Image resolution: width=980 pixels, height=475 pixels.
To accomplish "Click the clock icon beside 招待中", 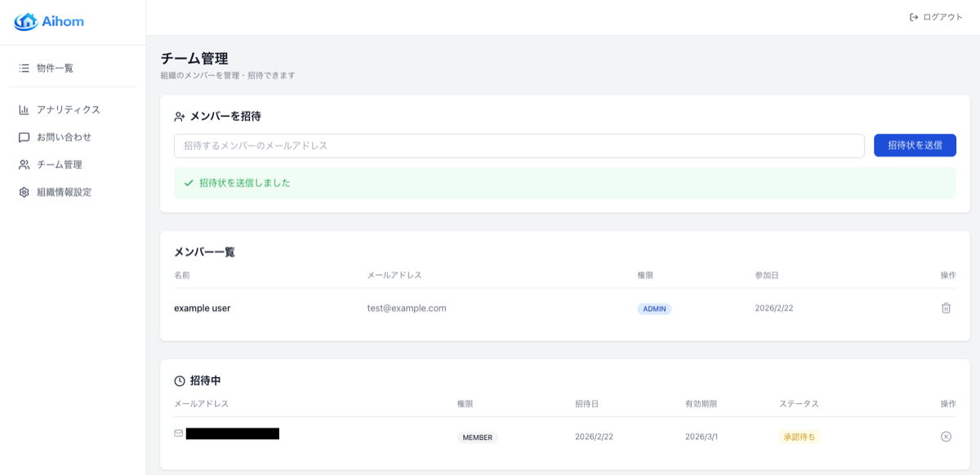I will (x=180, y=381).
